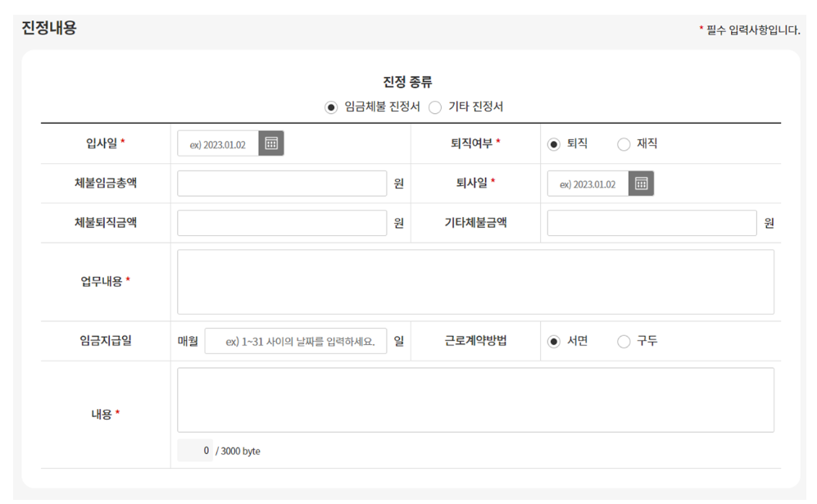Choose 구두 as the contract method
The width and height of the screenshot is (817, 504).
(624, 341)
